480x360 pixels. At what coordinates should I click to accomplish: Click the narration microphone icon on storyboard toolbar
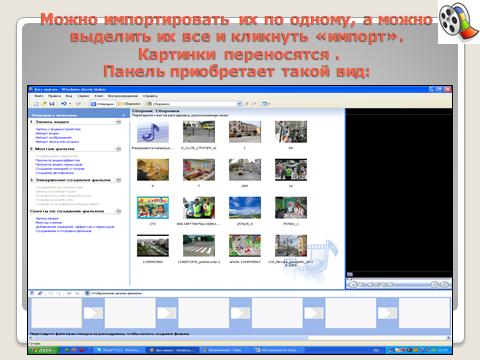tap(40, 293)
